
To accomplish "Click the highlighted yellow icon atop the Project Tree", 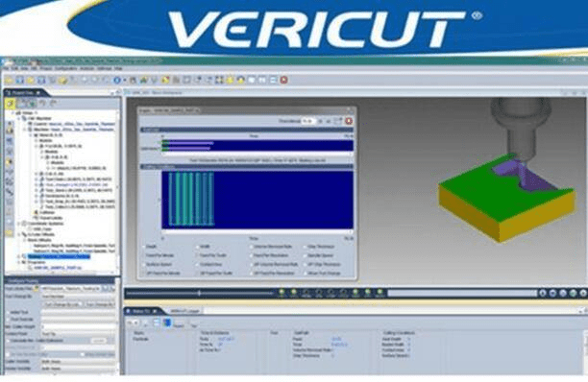I will (x=11, y=104).
